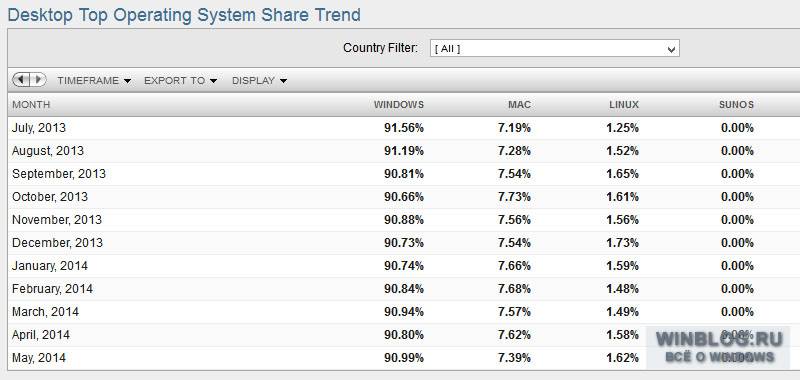The height and width of the screenshot is (380, 800).
Task: Open the DISPLAY menu
Action: tap(259, 81)
